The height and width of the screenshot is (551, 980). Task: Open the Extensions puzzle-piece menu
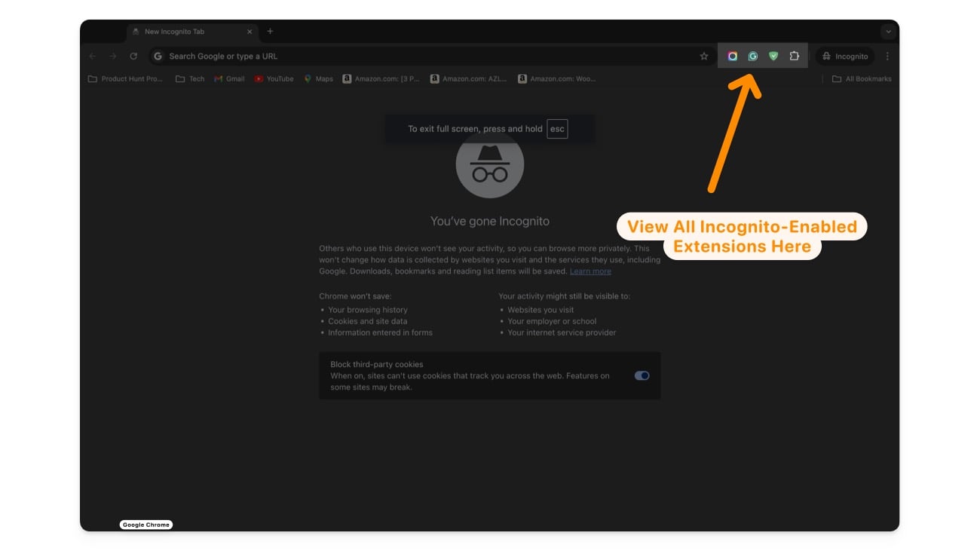click(x=794, y=57)
